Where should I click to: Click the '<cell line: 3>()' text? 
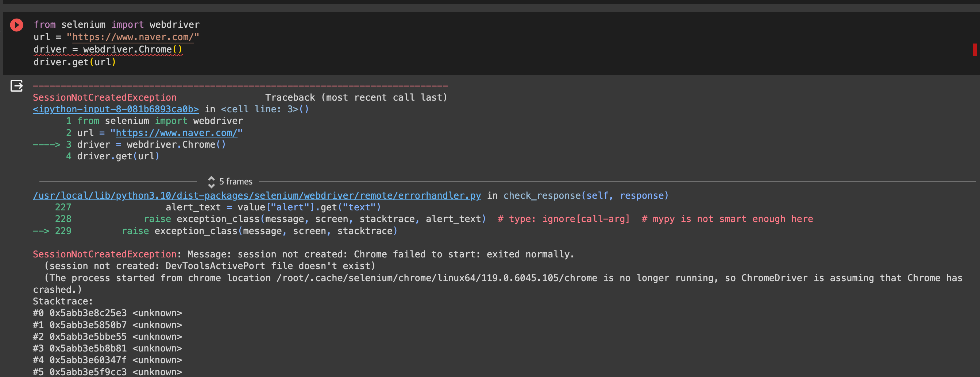coord(265,109)
